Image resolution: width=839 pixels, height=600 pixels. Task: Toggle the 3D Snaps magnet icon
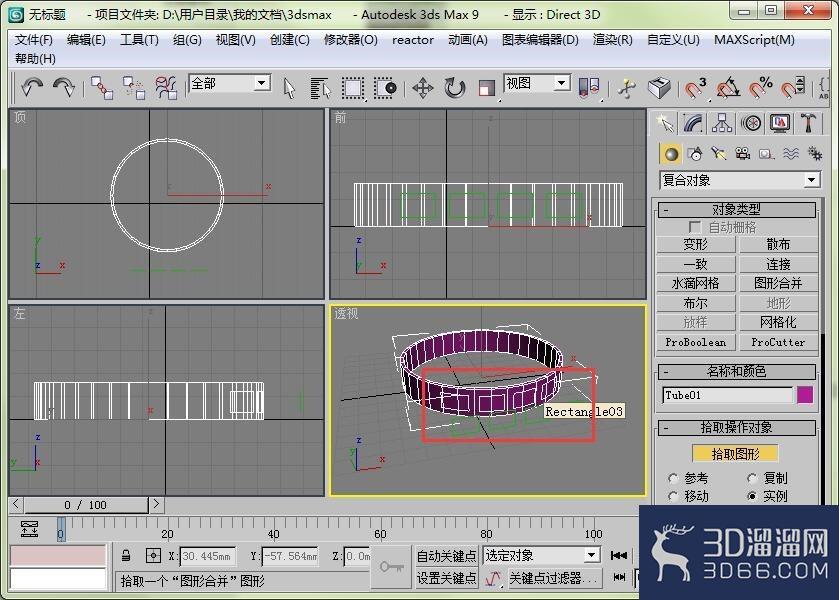(696, 88)
